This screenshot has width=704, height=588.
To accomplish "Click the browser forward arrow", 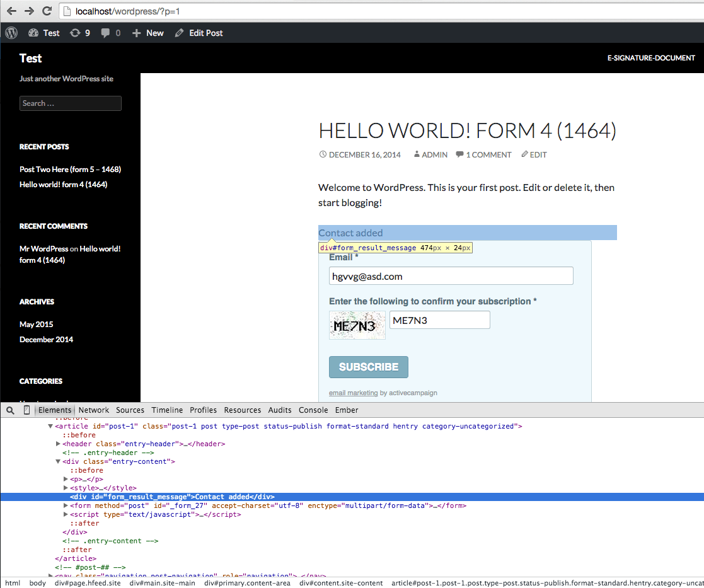I will point(29,11).
